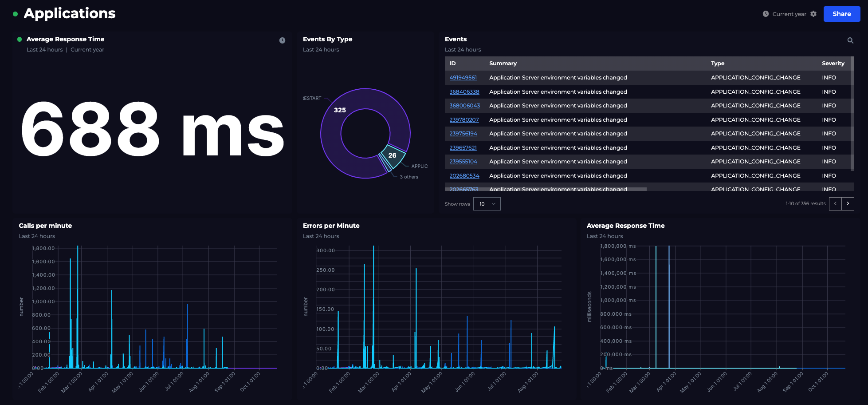Image resolution: width=868 pixels, height=405 pixels.
Task: Go to the next page of Events
Action: coord(848,203)
